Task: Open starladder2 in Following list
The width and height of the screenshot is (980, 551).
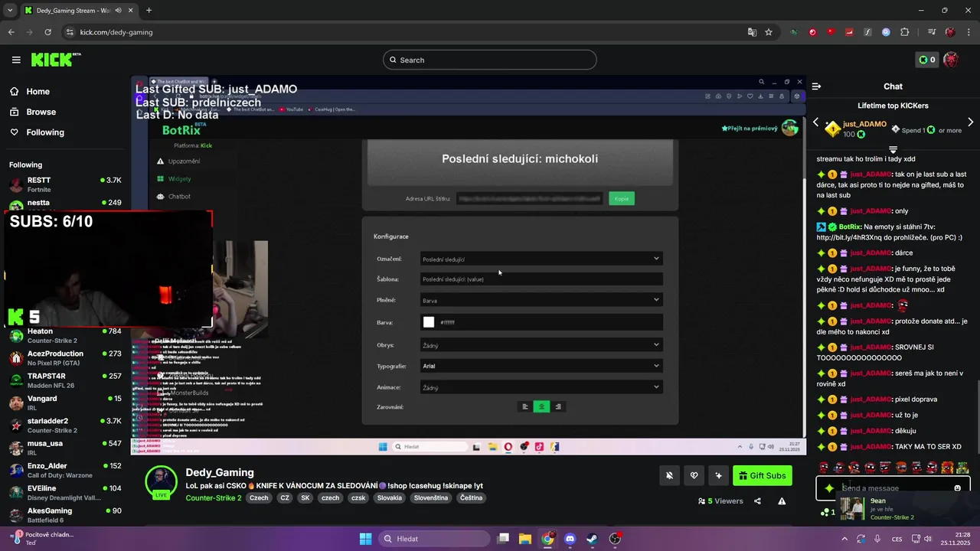Action: (x=64, y=425)
